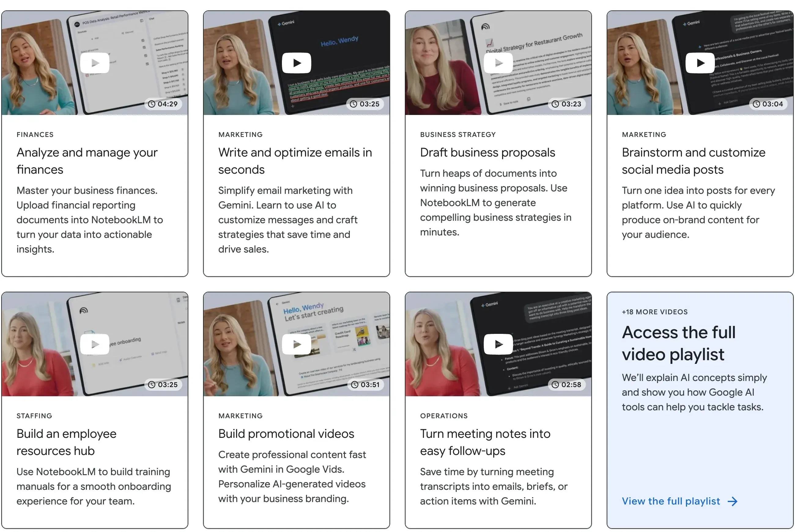Click the BUSINESS STRATEGY category label
795x532 pixels.
tap(458, 134)
